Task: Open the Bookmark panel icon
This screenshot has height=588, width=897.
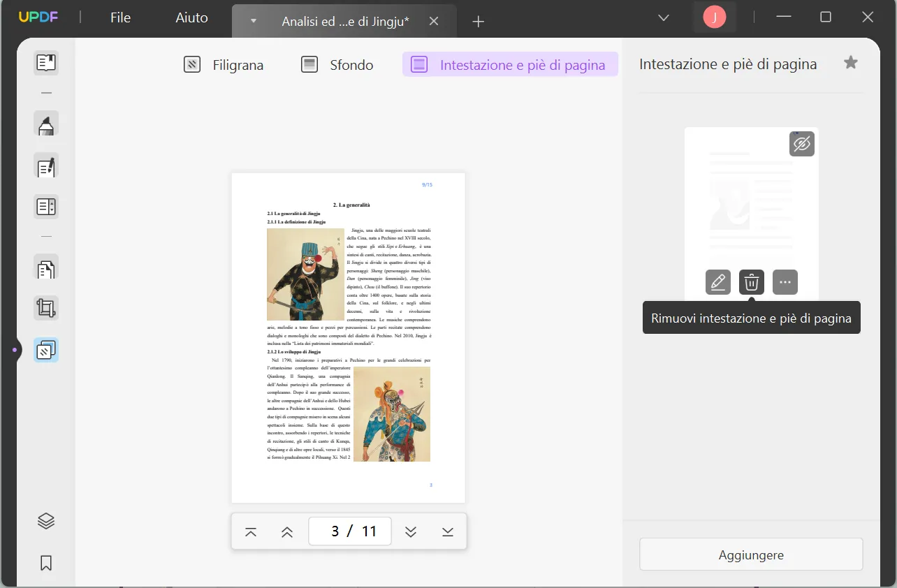Action: click(46, 563)
